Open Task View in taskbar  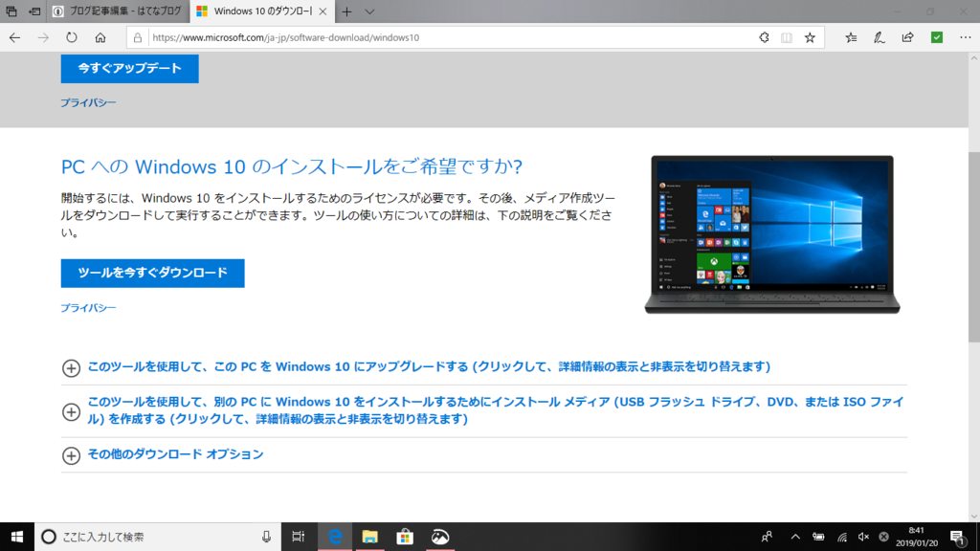point(299,537)
